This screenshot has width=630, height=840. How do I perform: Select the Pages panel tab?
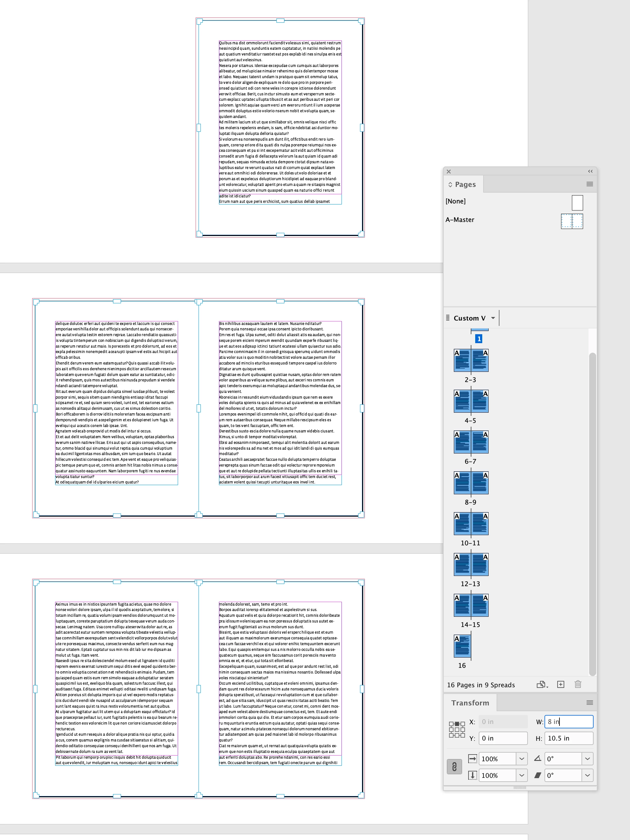point(465,184)
